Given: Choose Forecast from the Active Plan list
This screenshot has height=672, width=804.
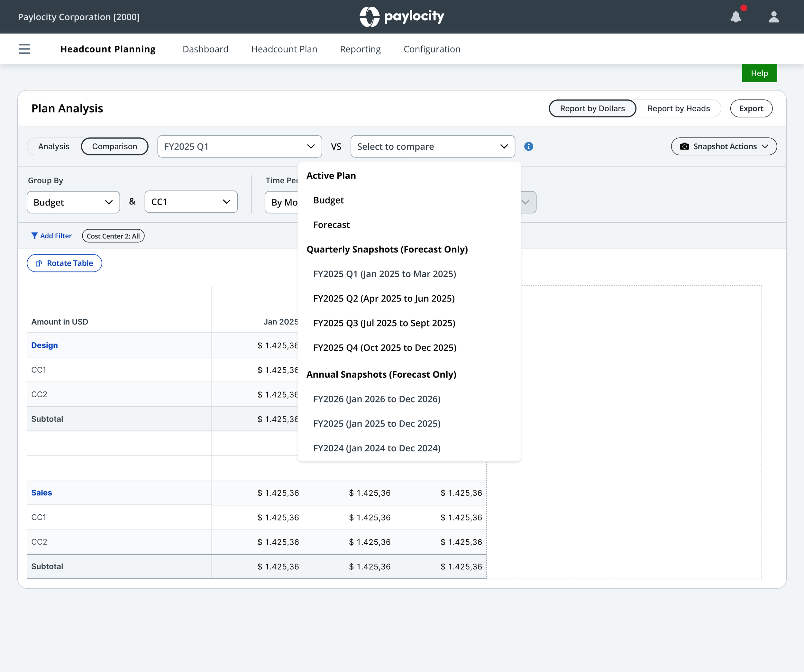Looking at the screenshot, I should pyautogui.click(x=331, y=225).
